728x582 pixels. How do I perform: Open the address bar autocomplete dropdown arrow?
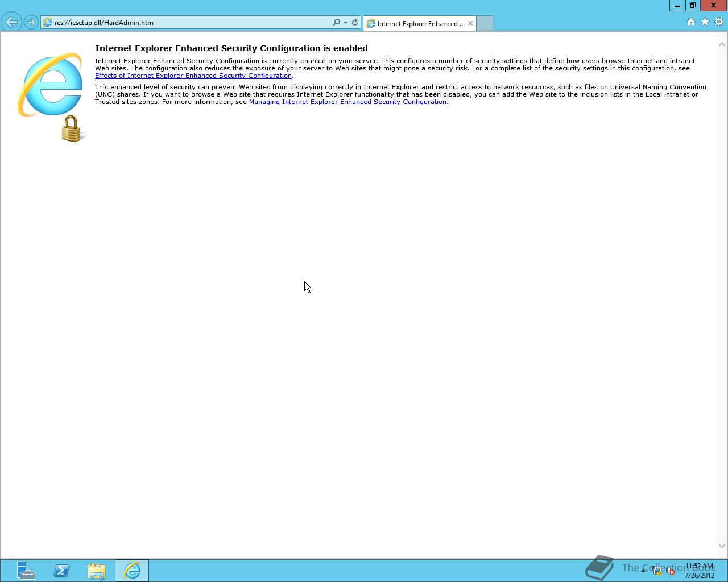(345, 23)
